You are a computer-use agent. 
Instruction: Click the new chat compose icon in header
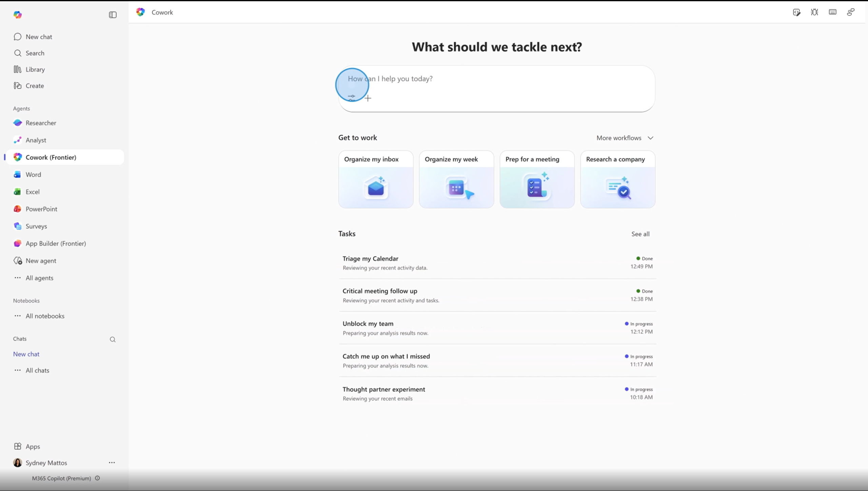[797, 13]
